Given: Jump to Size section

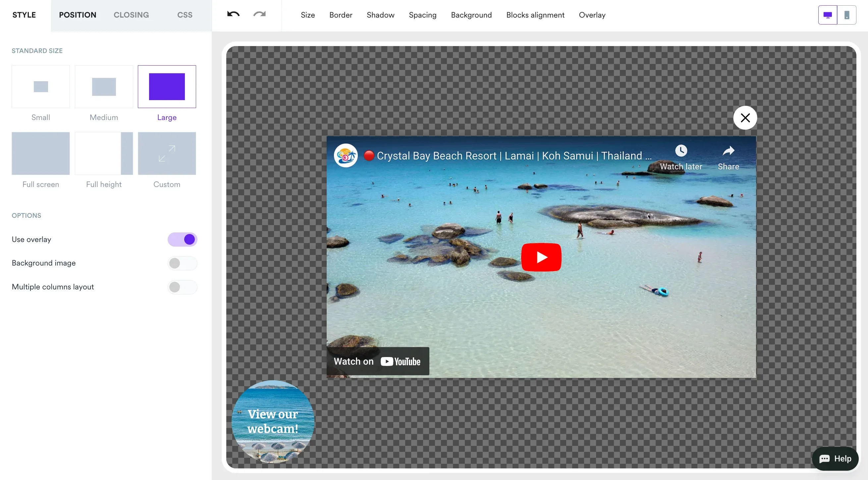Looking at the screenshot, I should click(x=308, y=15).
